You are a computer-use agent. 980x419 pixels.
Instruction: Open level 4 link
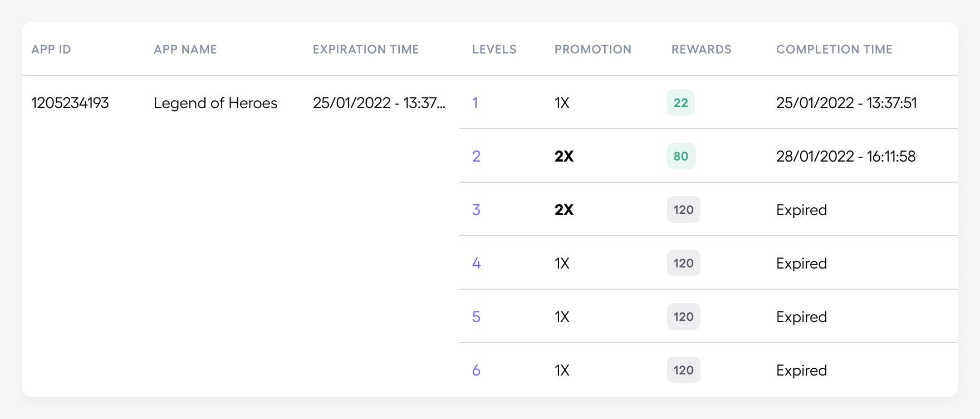(x=476, y=263)
